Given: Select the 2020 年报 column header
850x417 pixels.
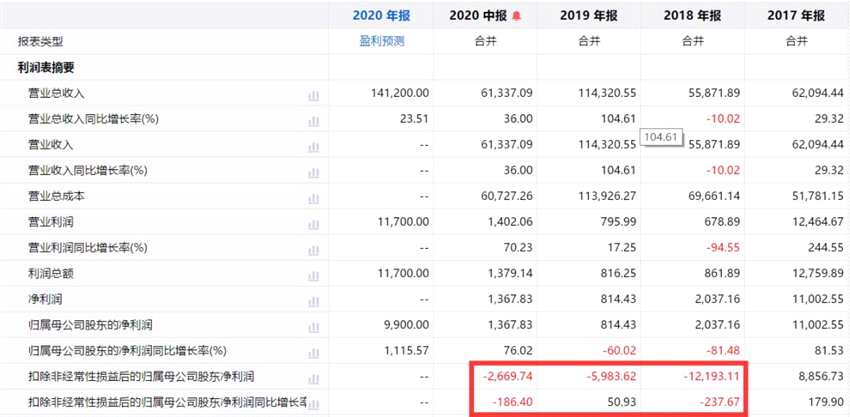Looking at the screenshot, I should 380,16.
